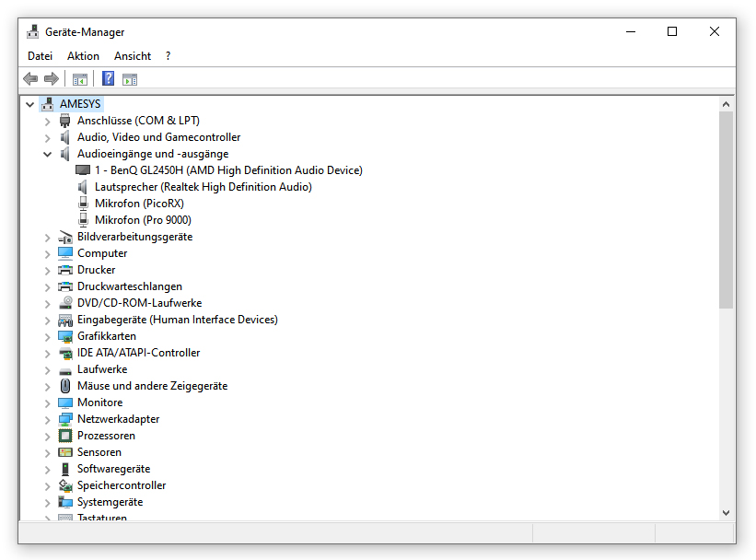Click the speaker icon beside Audioeingänge und -ausgänge
Screen dimensions: 756x560
point(65,154)
